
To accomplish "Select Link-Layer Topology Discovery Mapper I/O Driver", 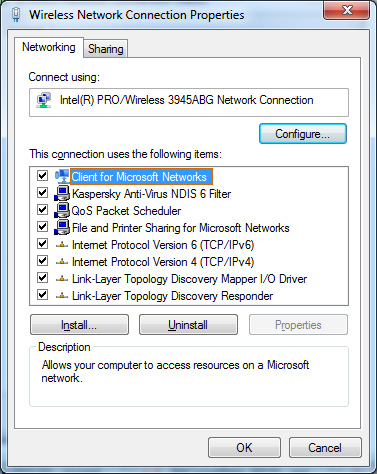I will (189, 279).
